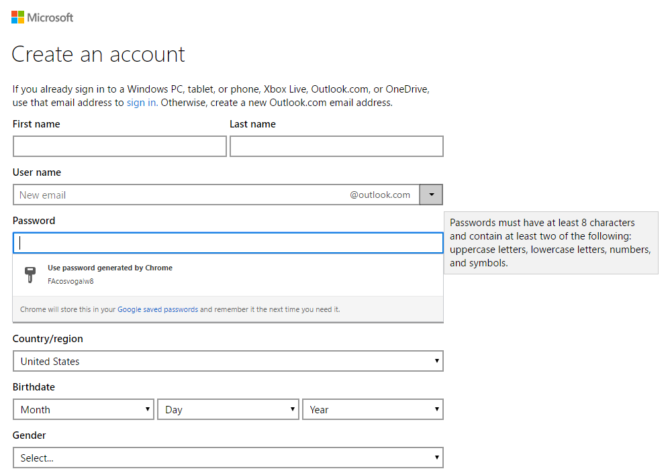This screenshot has width=670, height=475.
Task: Click the @outlook.com domain text
Action: pos(380,195)
